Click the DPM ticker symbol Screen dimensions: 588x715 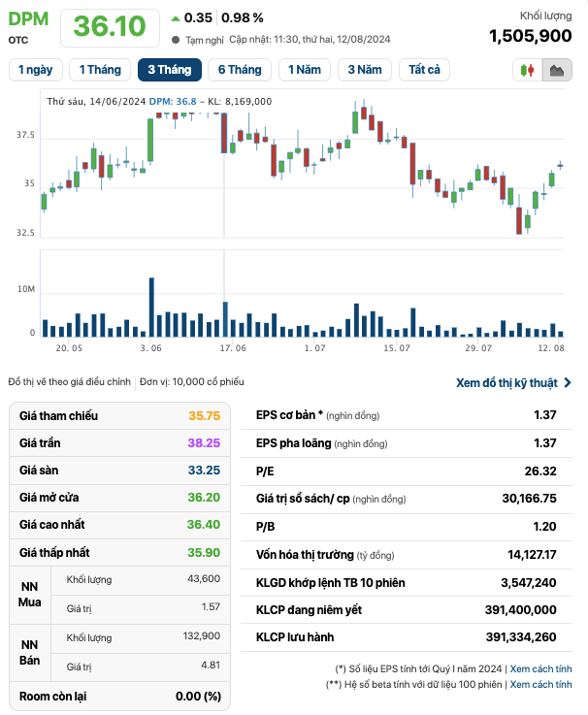coord(28,19)
